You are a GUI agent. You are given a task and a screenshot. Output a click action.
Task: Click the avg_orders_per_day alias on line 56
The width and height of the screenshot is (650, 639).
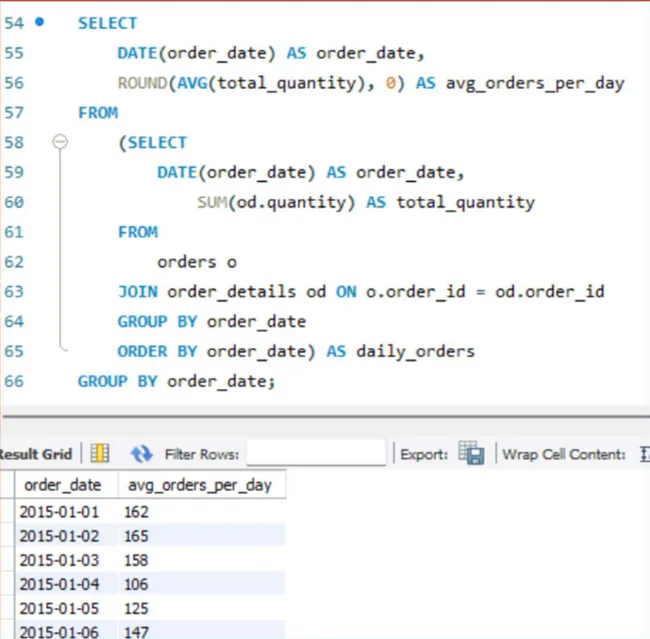[535, 83]
